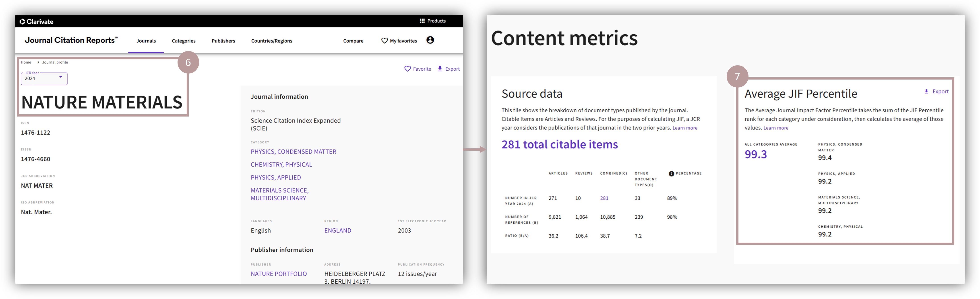Click Learn more in Average JIF Percentile
Screen dimensions: 980x299
click(776, 128)
